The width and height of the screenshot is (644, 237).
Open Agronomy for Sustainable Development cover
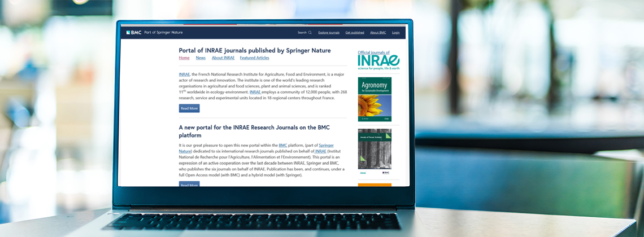pyautogui.click(x=375, y=99)
